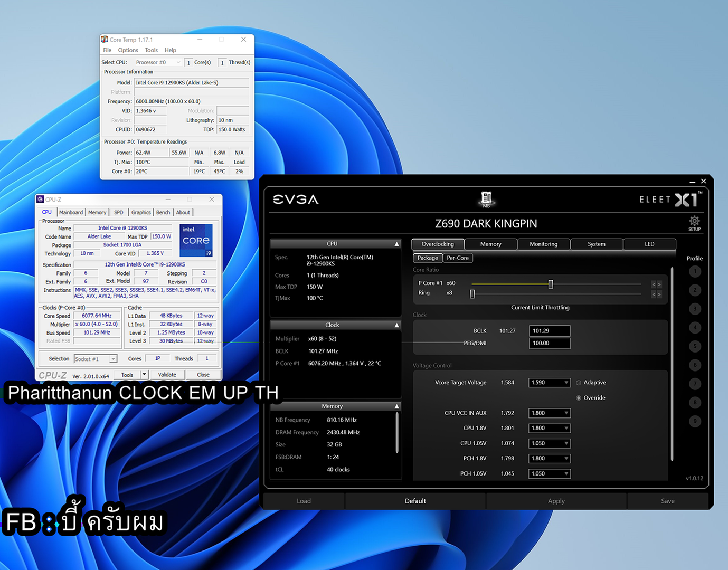Select profile slot 6 in ELEET X1
This screenshot has width=728, height=570.
pos(695,365)
